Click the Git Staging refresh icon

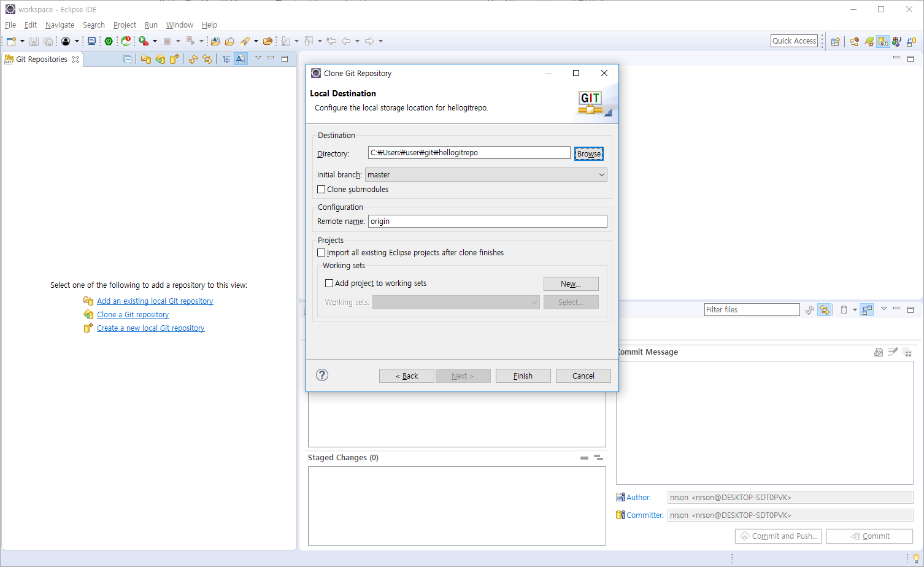pos(810,310)
